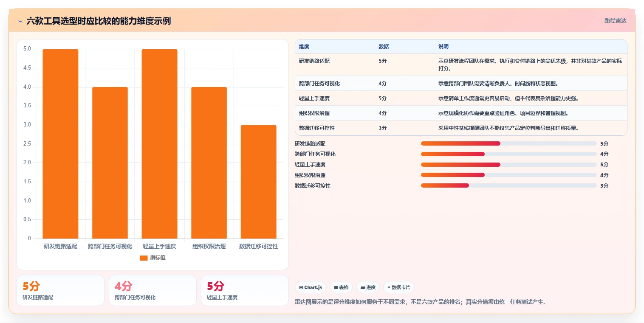Click the 轻量上手速度 progress bar
This screenshot has width=644, height=323.
509,165
